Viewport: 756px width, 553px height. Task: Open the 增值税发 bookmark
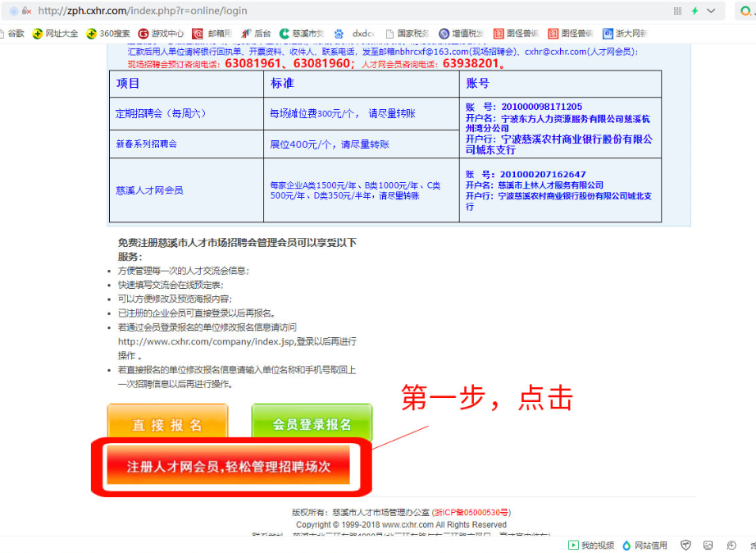(462, 34)
